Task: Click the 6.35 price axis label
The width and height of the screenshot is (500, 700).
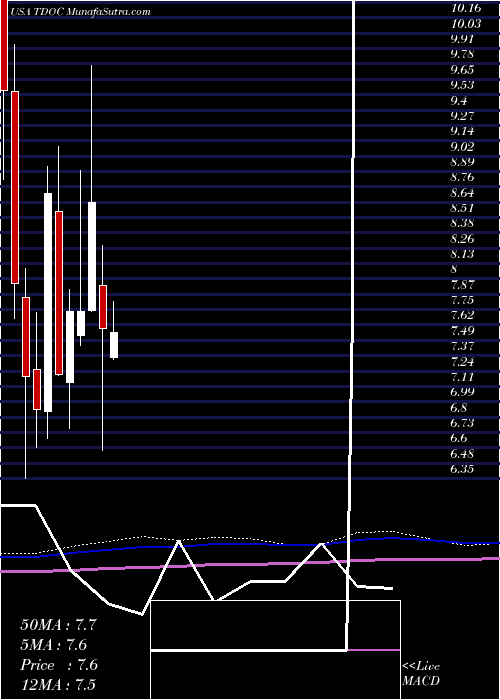Action: coord(462,470)
